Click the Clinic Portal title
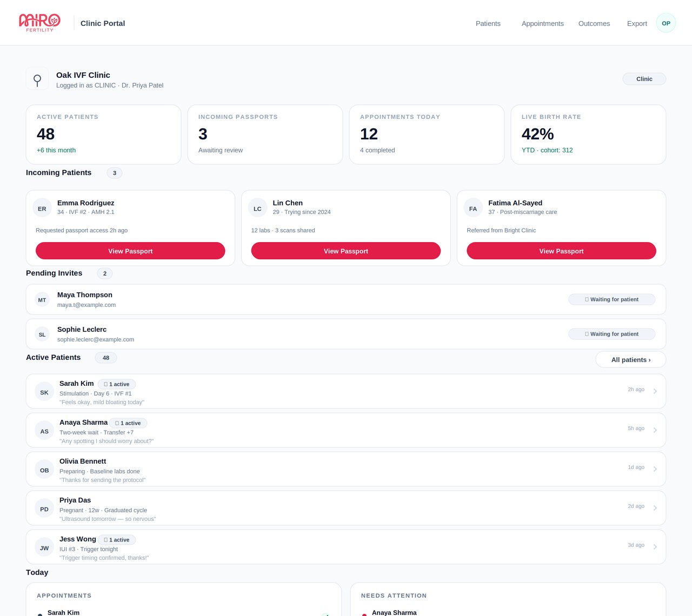 [103, 23]
